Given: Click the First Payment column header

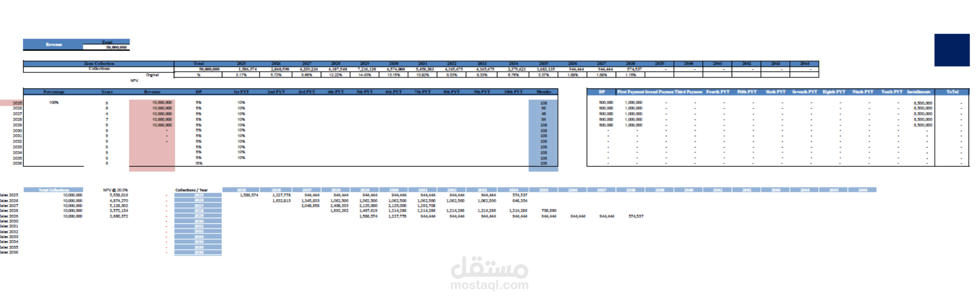Looking at the screenshot, I should click(630, 92).
